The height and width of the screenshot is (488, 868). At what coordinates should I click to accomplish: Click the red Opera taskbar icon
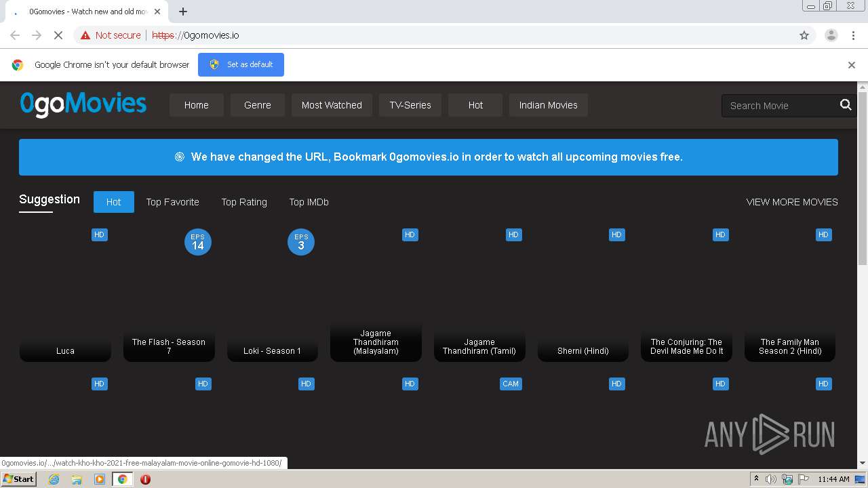pos(145,479)
